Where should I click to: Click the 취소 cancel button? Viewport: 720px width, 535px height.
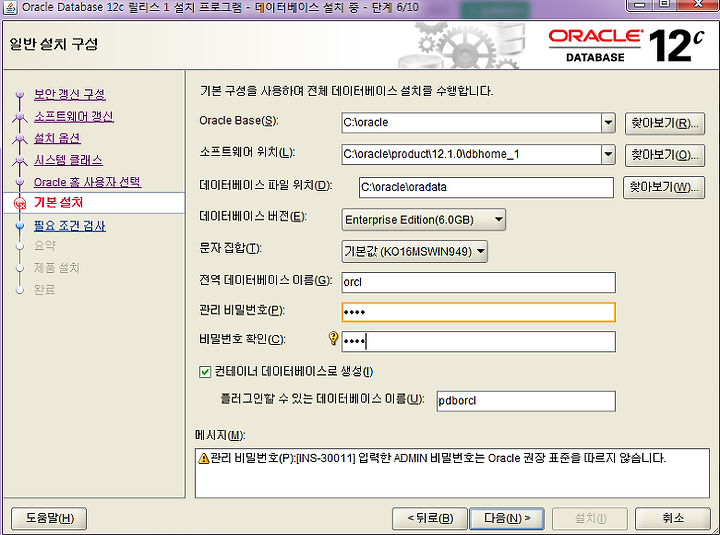coord(673,518)
